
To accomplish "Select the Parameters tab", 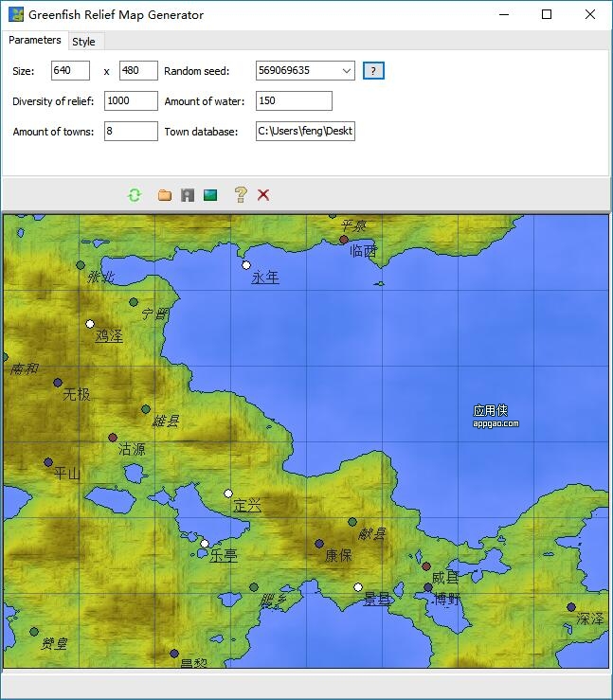I will coord(35,40).
